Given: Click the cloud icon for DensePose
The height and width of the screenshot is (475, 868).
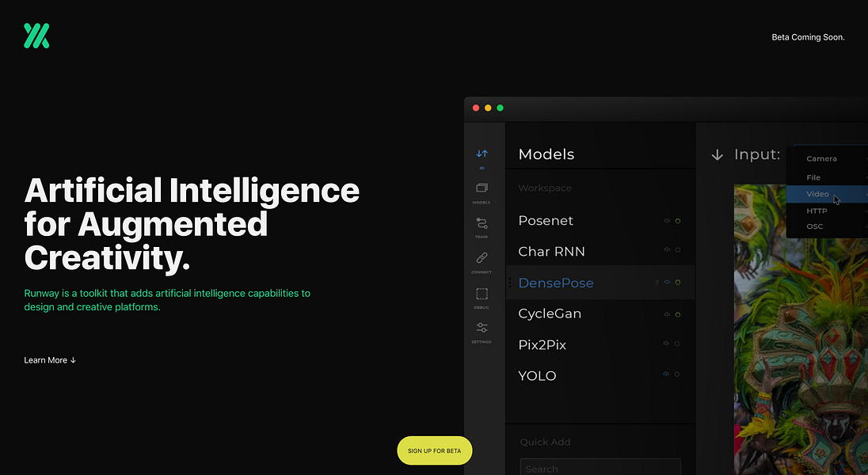Looking at the screenshot, I should (x=667, y=283).
